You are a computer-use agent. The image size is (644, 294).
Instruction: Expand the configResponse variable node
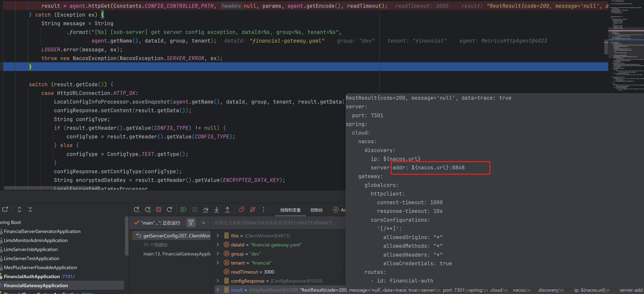click(218, 281)
